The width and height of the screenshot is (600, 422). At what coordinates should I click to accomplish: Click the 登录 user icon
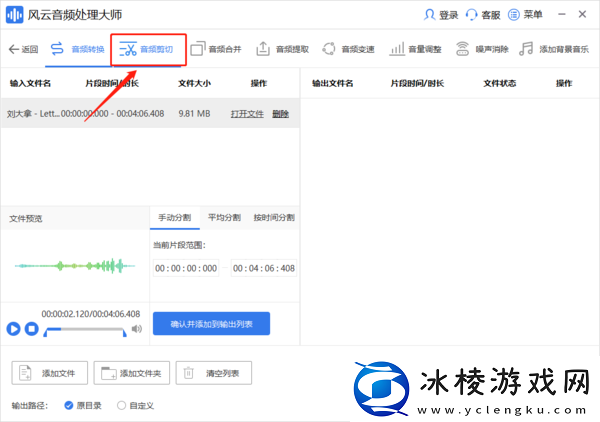pyautogui.click(x=429, y=15)
